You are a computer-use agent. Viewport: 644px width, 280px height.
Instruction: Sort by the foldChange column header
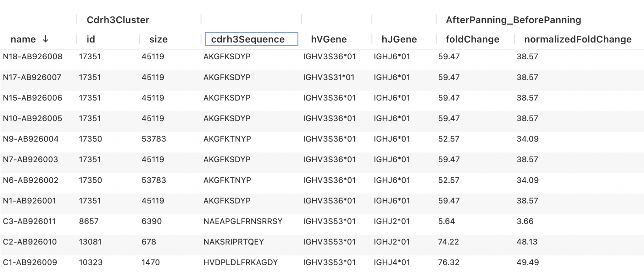click(x=470, y=39)
